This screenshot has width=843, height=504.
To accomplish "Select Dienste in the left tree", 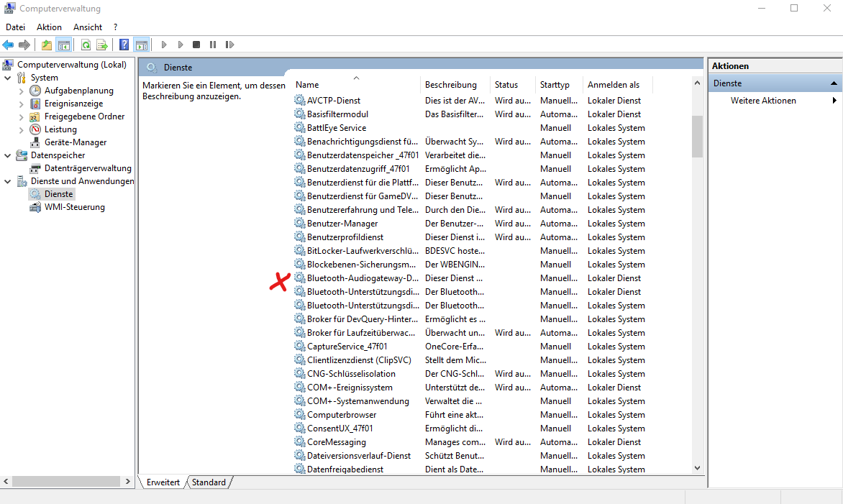I will click(x=58, y=194).
